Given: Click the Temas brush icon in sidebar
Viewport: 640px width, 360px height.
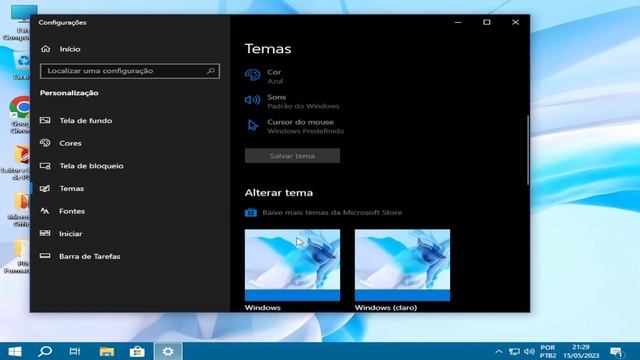Looking at the screenshot, I should coord(45,188).
